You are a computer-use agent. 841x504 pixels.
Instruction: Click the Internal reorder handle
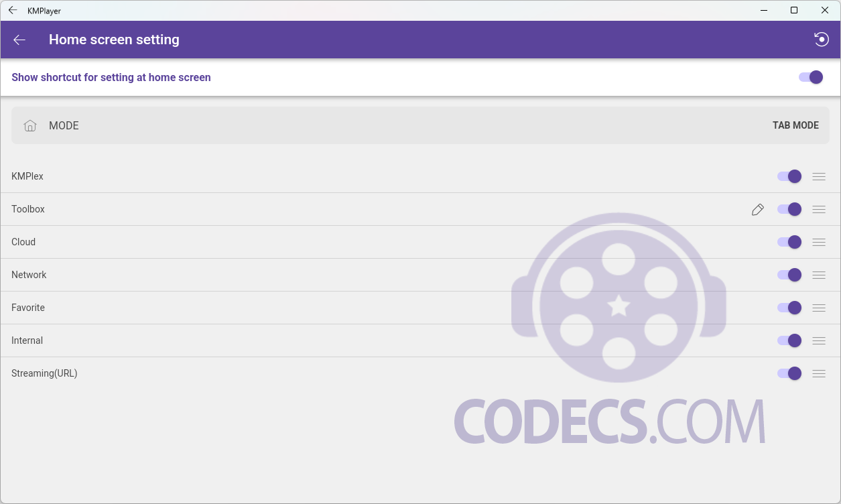pos(819,340)
